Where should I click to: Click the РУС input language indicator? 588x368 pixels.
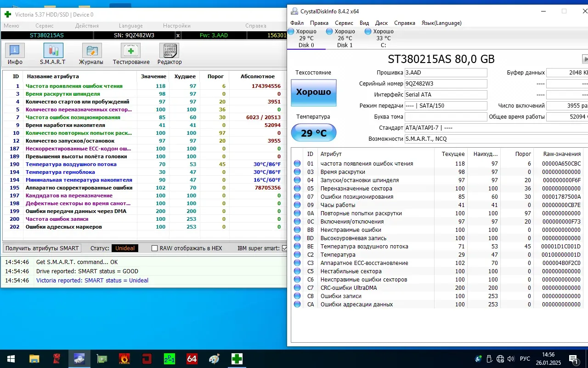(525, 359)
